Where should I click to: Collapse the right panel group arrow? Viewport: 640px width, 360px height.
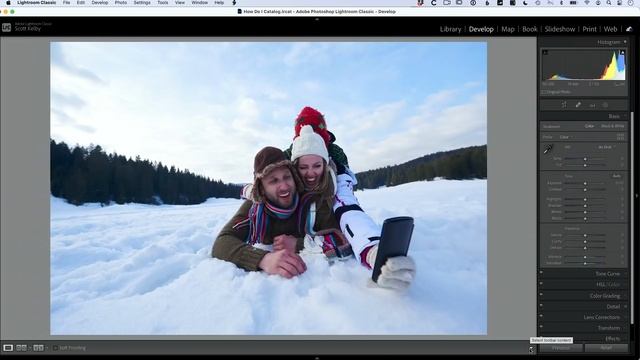click(637, 196)
